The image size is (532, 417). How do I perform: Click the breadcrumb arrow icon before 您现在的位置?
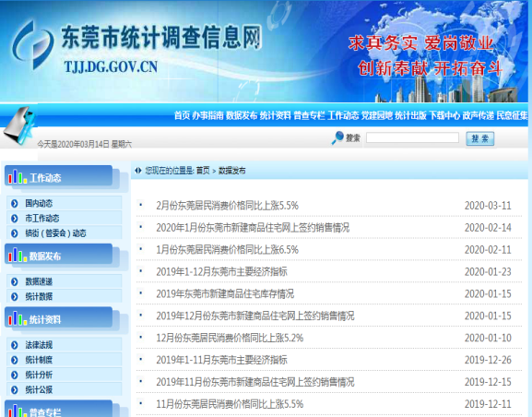tap(137, 171)
